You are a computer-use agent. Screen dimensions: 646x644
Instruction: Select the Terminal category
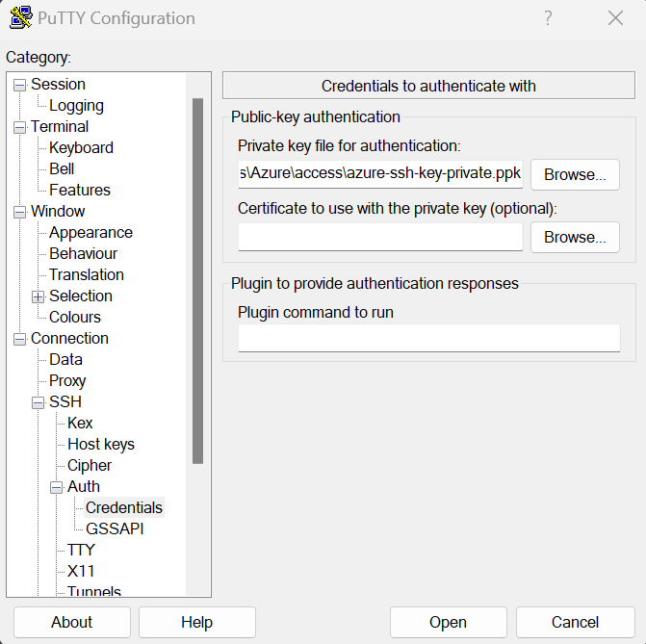60,126
